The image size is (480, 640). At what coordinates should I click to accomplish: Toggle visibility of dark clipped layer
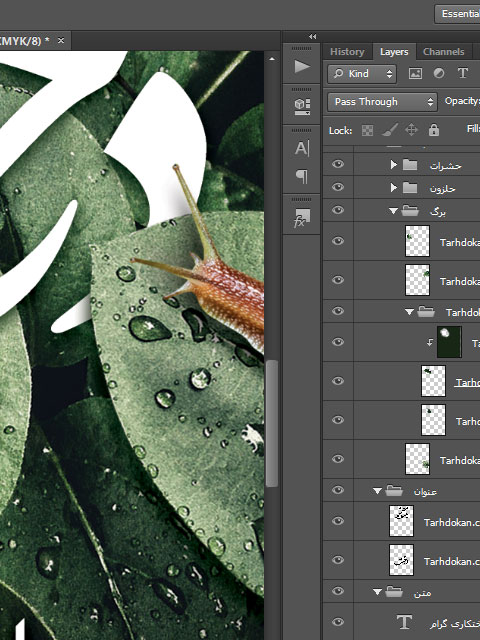pyautogui.click(x=338, y=342)
